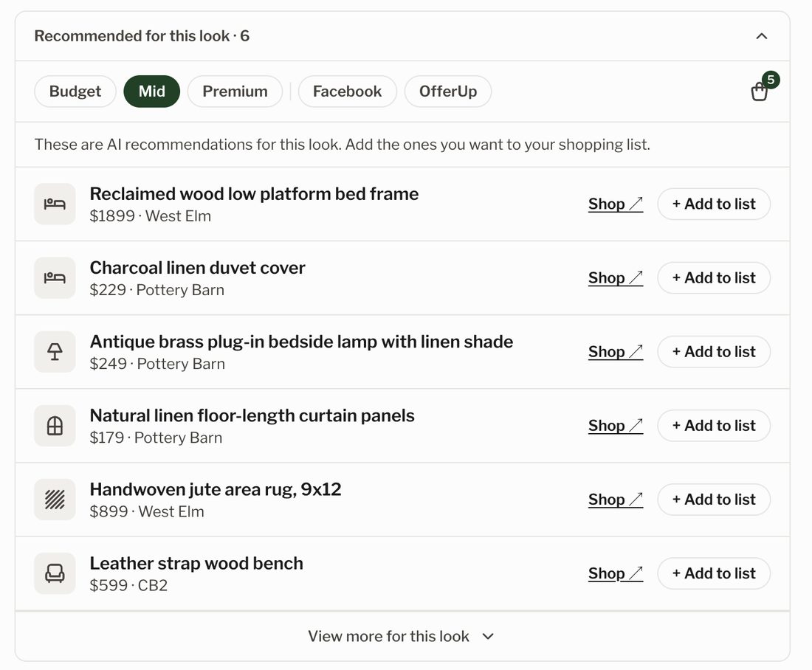Open Shop link for Leather strap wood bench

616,573
